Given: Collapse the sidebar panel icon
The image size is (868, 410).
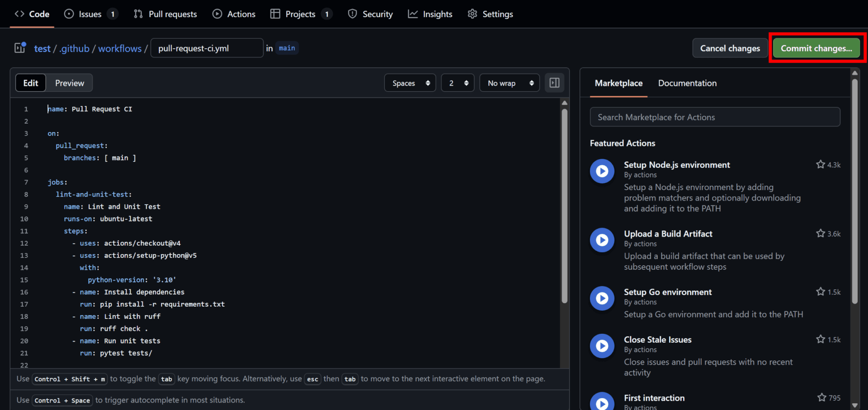Looking at the screenshot, I should click(554, 83).
